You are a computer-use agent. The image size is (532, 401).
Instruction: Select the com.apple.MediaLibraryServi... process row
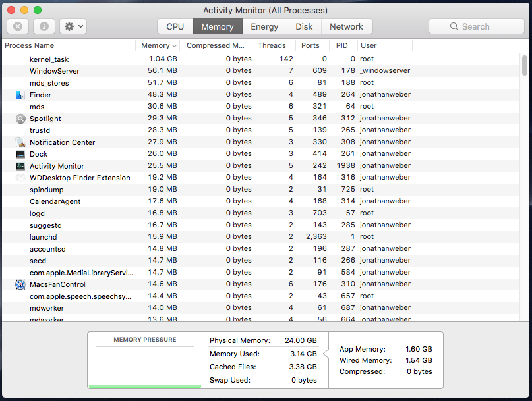pos(260,273)
